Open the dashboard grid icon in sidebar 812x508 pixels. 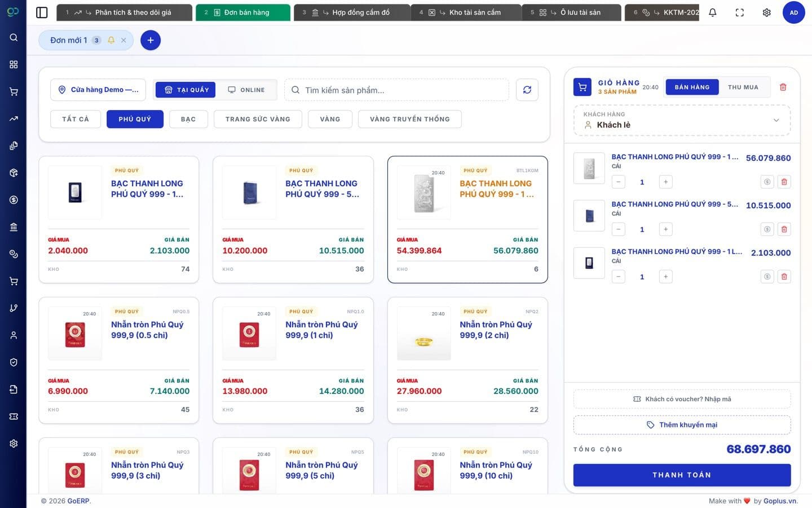[14, 64]
